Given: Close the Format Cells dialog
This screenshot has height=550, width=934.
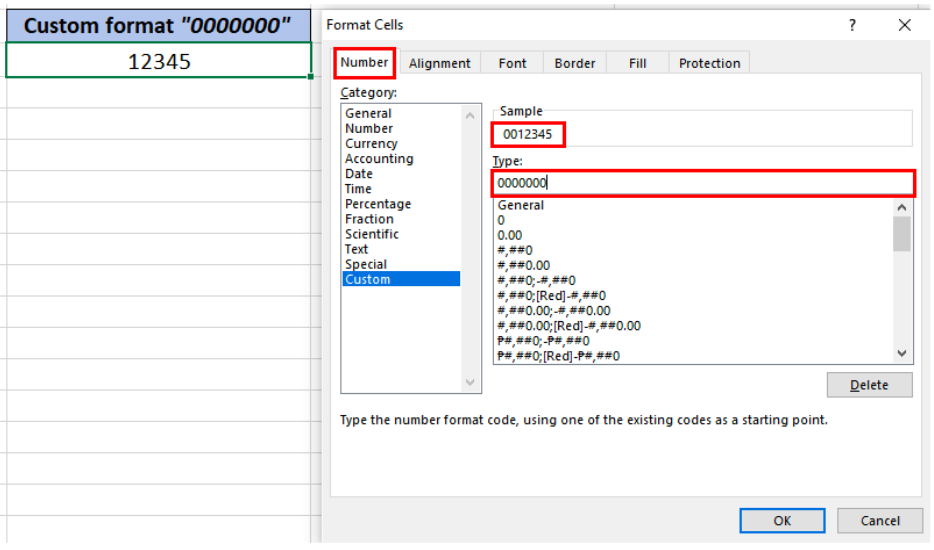Looking at the screenshot, I should 904,26.
